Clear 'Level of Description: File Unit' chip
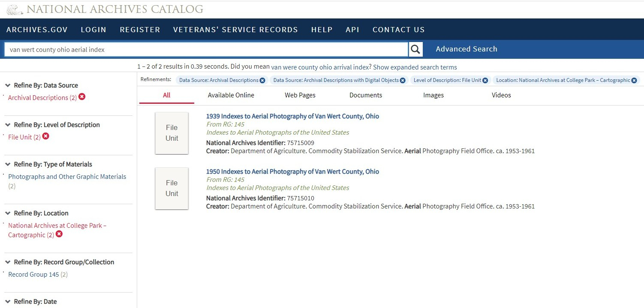 (x=485, y=80)
